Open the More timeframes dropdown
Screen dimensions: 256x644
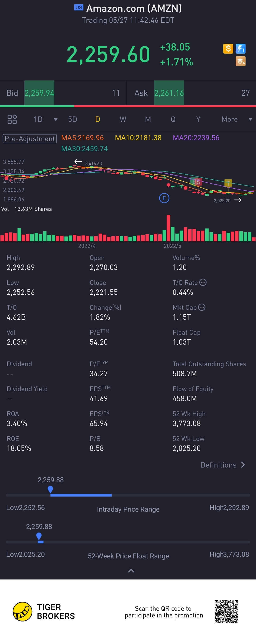(237, 119)
